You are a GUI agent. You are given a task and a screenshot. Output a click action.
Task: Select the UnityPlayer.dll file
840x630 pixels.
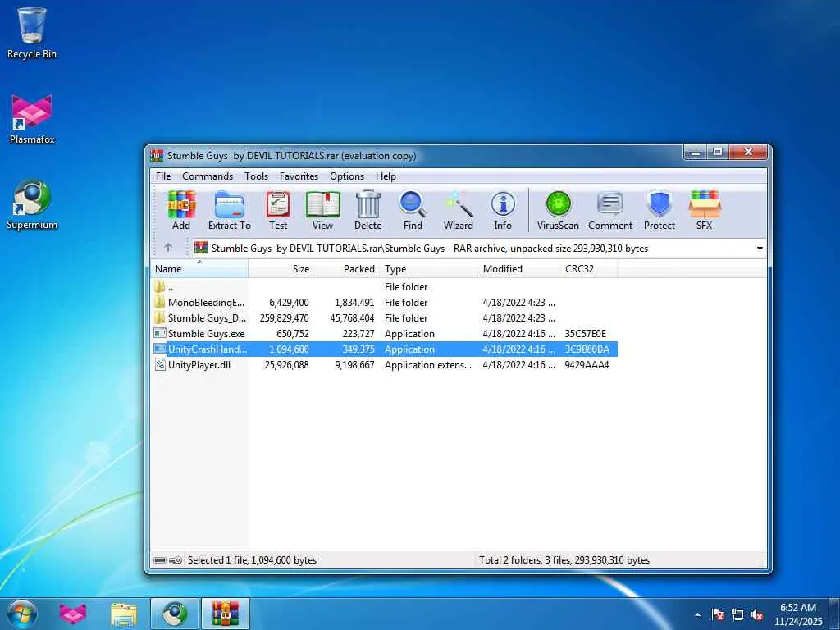coord(384,365)
